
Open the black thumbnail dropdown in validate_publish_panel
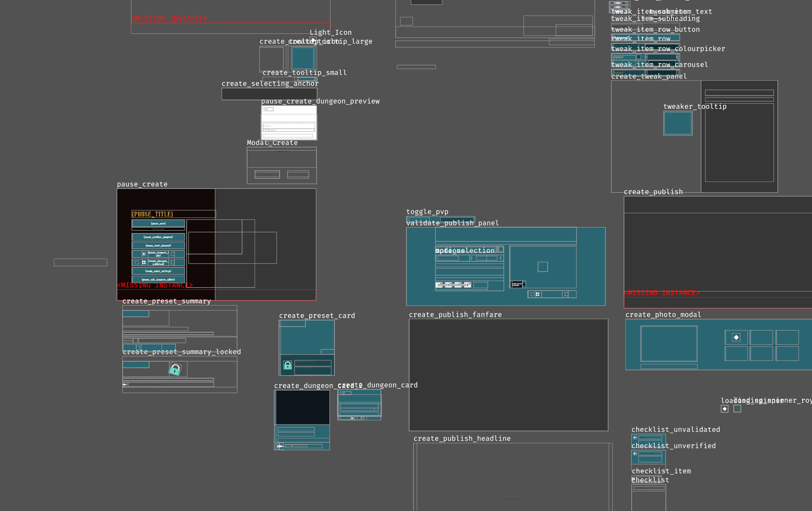coord(518,284)
